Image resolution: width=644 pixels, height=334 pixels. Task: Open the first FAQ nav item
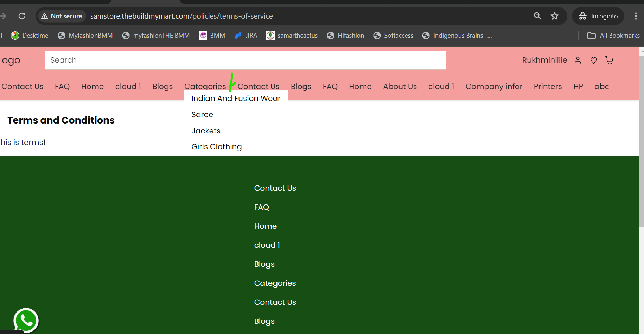[x=62, y=87]
